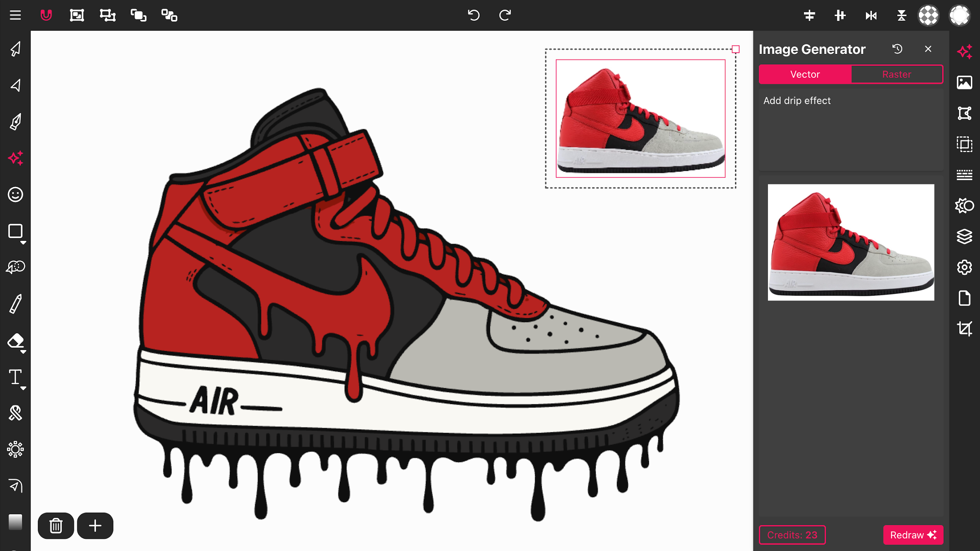Click the flip horizontal icon

pos(871,15)
